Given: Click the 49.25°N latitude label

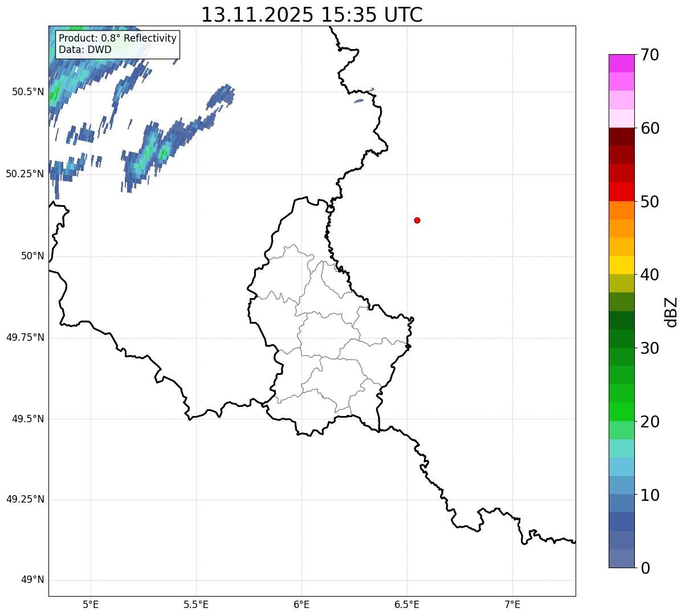Looking at the screenshot, I should click(x=25, y=499).
